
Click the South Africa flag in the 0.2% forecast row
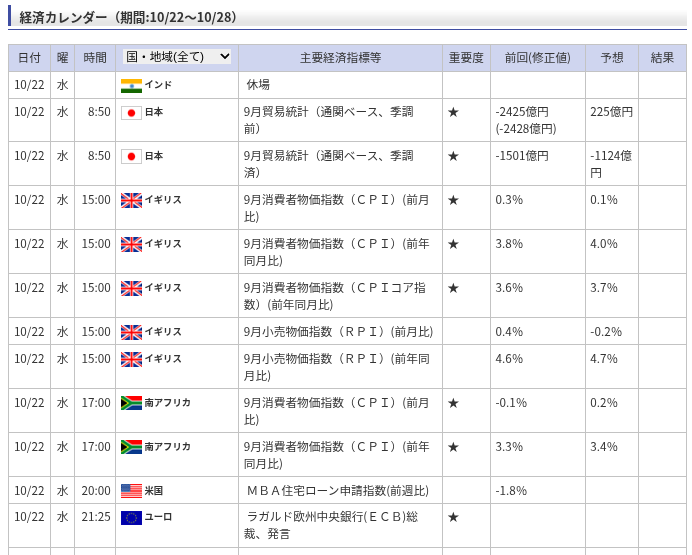(131, 403)
